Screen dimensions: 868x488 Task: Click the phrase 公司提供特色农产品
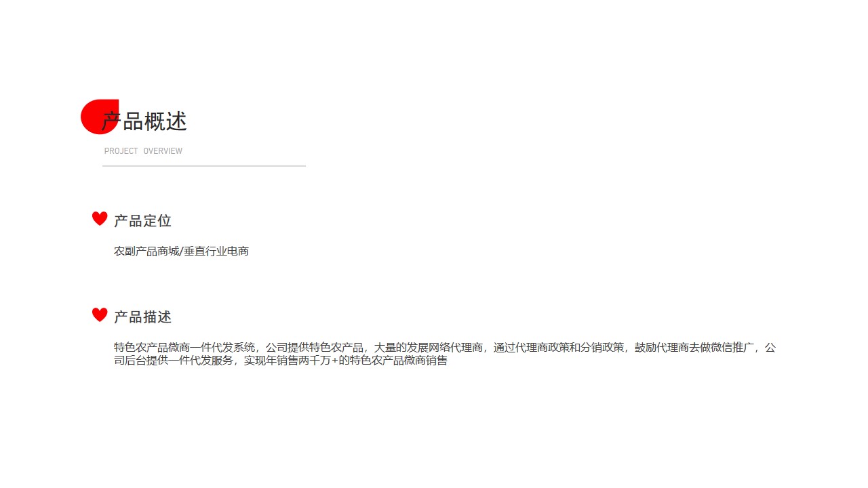point(315,348)
